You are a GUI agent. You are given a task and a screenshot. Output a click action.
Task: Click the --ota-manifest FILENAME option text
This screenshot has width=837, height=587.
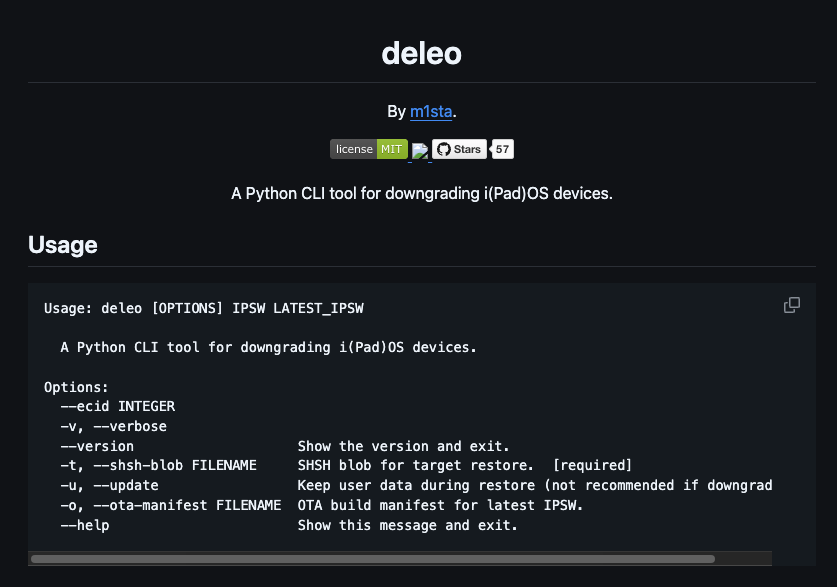170,506
